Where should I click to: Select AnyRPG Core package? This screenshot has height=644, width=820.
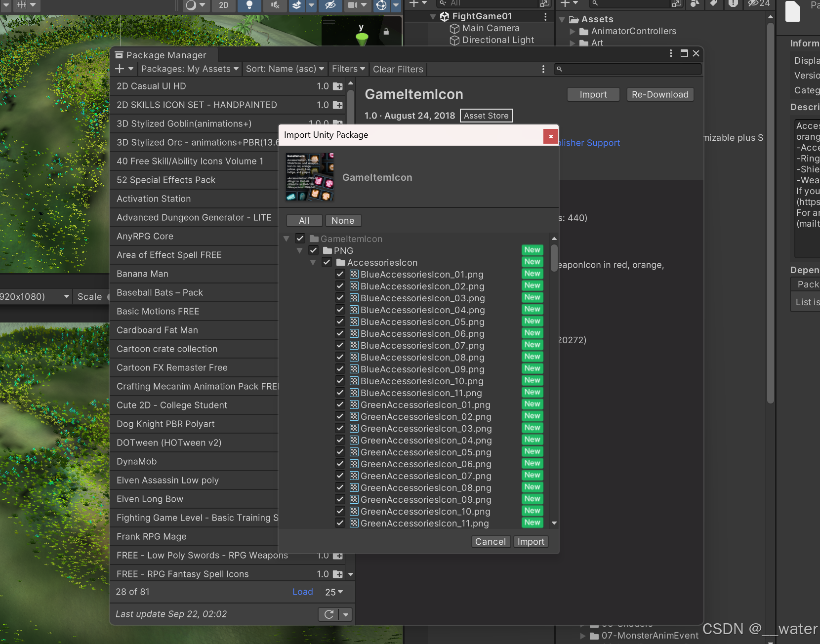click(x=194, y=236)
